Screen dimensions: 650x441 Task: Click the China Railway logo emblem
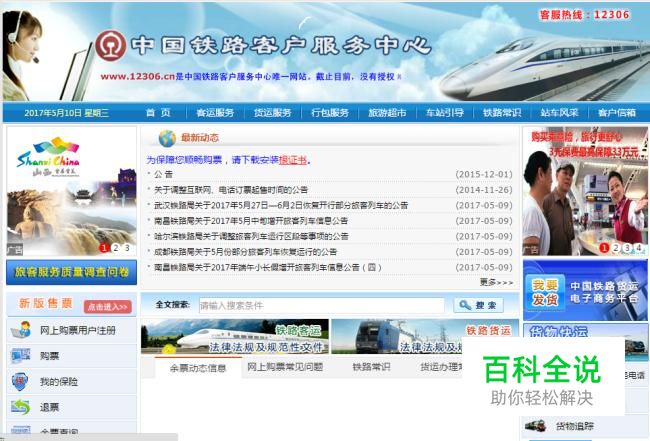[111, 45]
